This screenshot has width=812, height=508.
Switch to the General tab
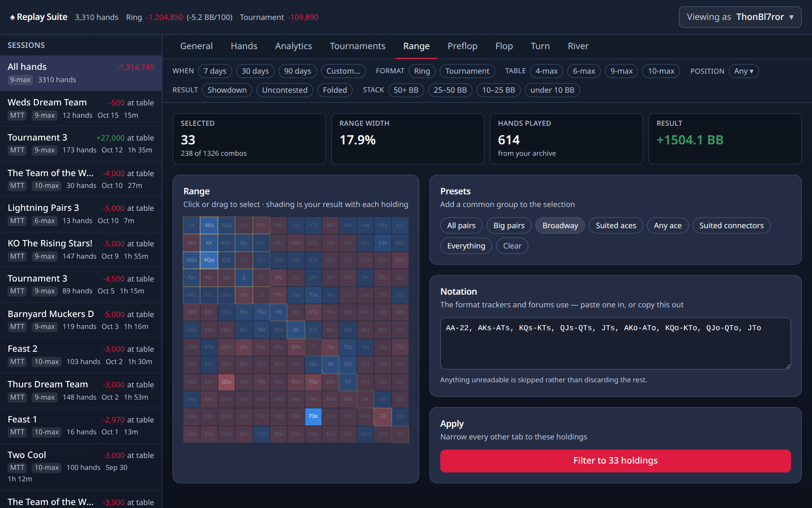coord(196,46)
